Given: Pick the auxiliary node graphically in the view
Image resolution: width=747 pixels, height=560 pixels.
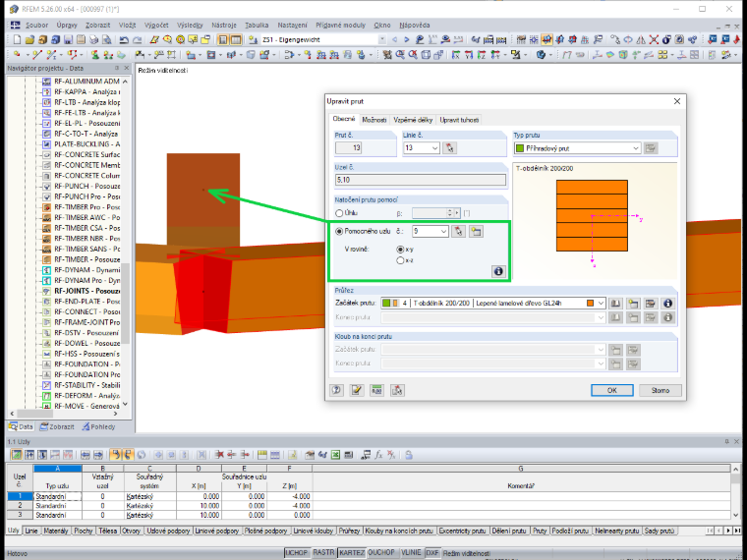Looking at the screenshot, I should click(x=458, y=232).
